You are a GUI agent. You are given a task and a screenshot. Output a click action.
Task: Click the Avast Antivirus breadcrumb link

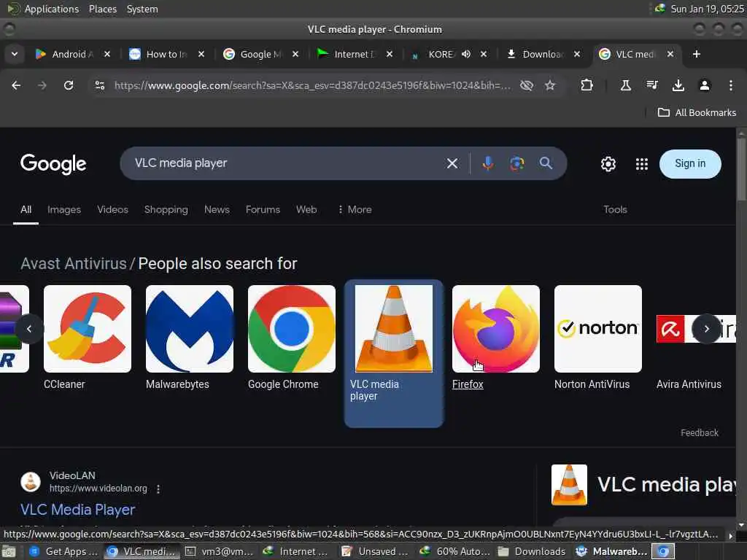click(x=74, y=264)
